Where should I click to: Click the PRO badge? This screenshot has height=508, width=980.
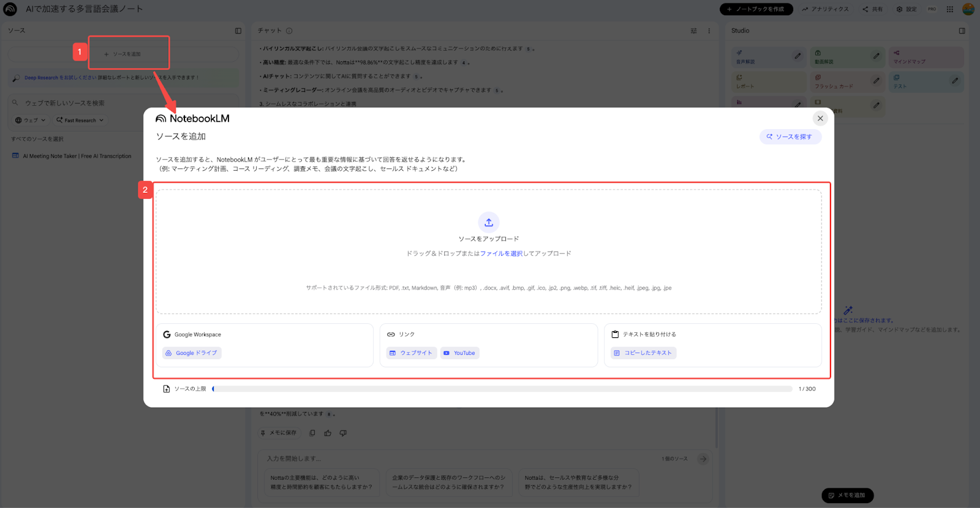click(x=932, y=9)
